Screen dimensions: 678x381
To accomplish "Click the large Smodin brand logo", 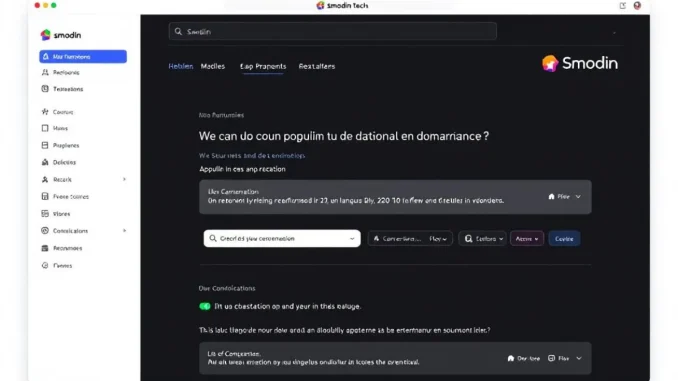I will pos(580,64).
